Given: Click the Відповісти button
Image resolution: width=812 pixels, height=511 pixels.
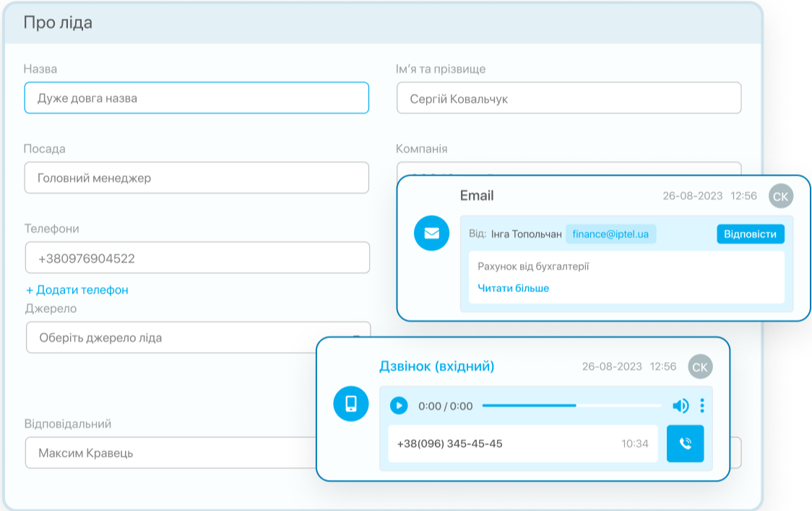Looking at the screenshot, I should pyautogui.click(x=751, y=233).
